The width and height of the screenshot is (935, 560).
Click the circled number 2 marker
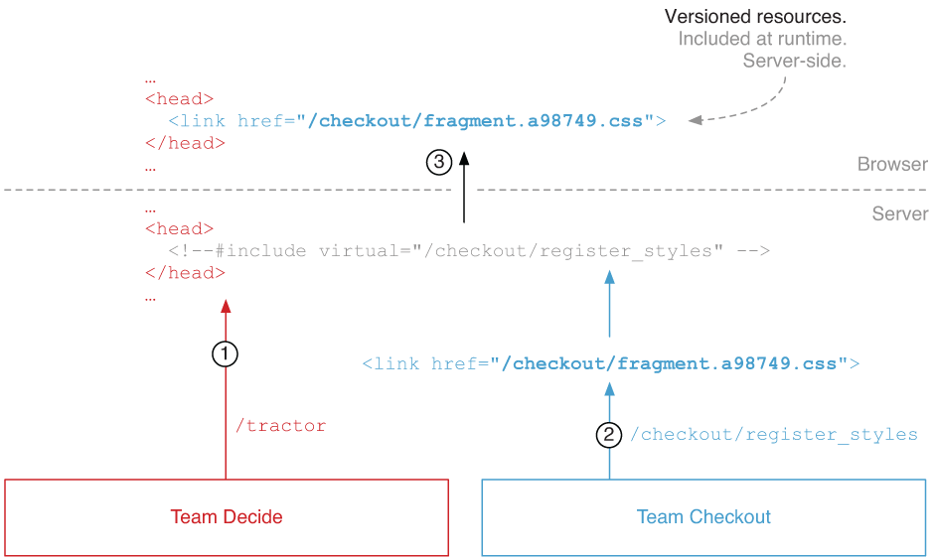(609, 434)
